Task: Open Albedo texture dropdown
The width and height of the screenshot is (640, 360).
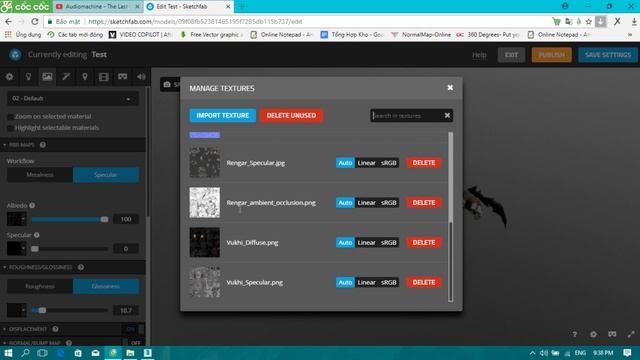Action: tap(16, 219)
